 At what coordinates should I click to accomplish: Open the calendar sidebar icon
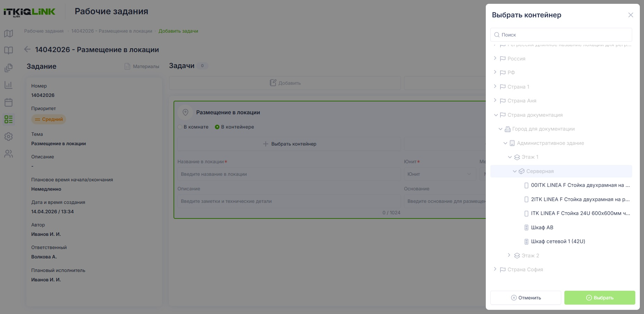[x=9, y=102]
